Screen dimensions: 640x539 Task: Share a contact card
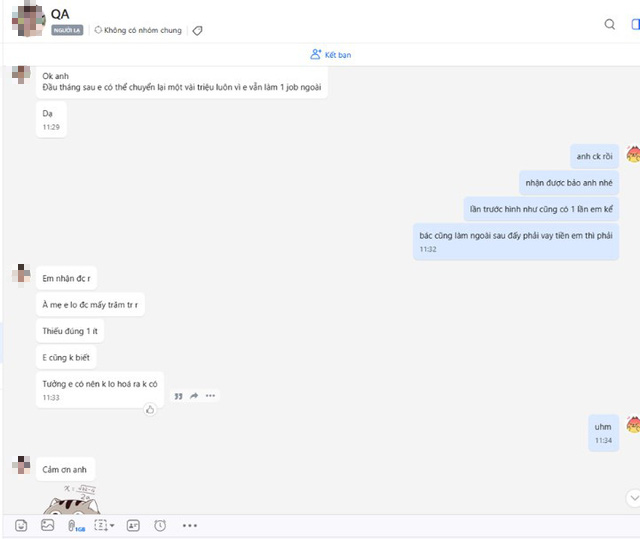point(133,526)
